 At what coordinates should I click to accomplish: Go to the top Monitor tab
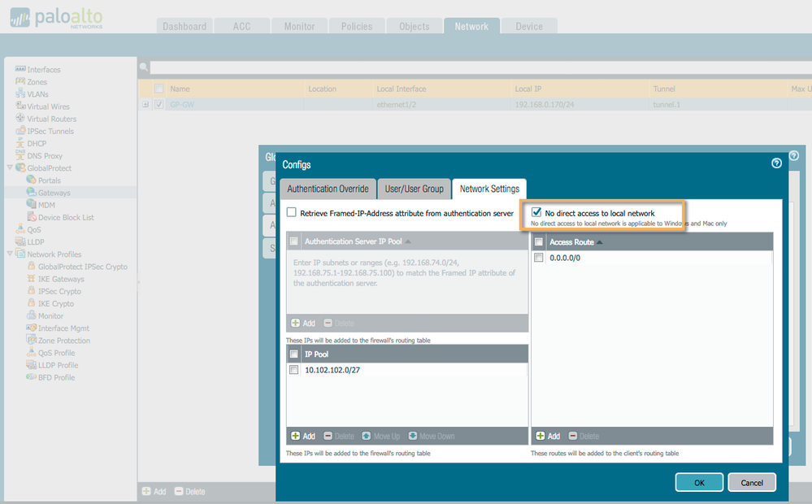tap(299, 26)
